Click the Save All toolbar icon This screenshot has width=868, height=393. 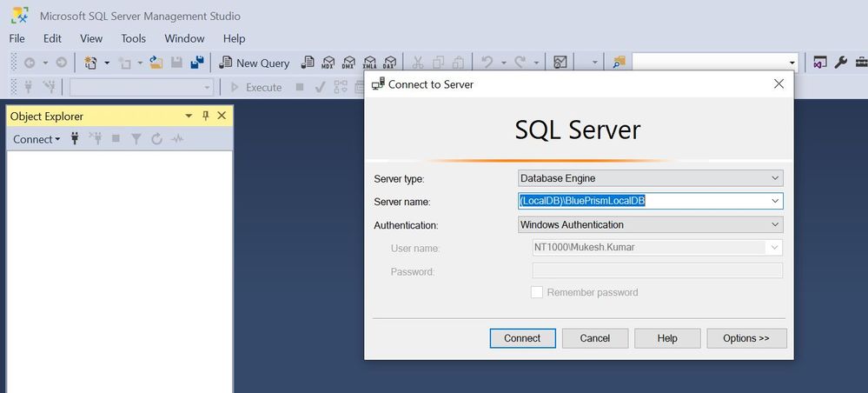point(196,63)
